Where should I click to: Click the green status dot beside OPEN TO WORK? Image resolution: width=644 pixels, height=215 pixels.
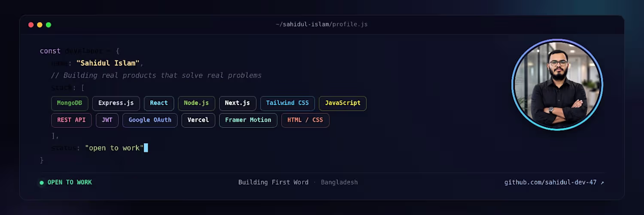(x=42, y=183)
